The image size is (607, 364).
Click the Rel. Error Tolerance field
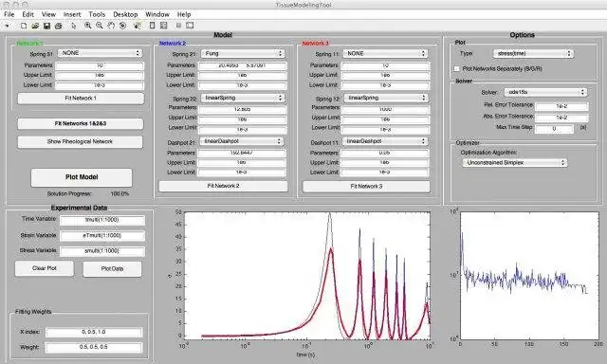[561, 106]
